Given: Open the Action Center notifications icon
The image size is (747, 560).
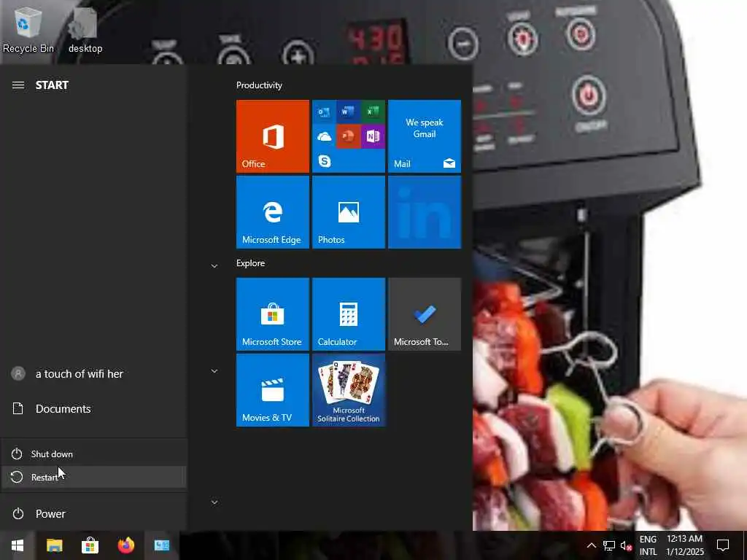Looking at the screenshot, I should 723,545.
